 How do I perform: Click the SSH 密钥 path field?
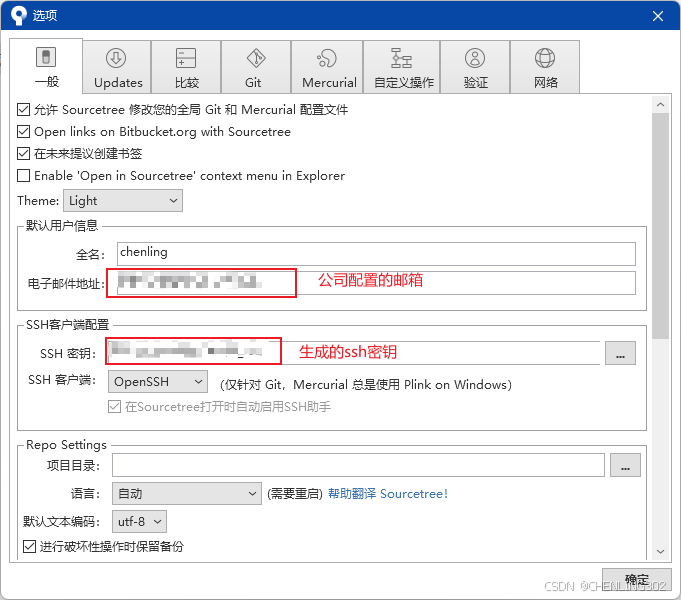pyautogui.click(x=354, y=353)
